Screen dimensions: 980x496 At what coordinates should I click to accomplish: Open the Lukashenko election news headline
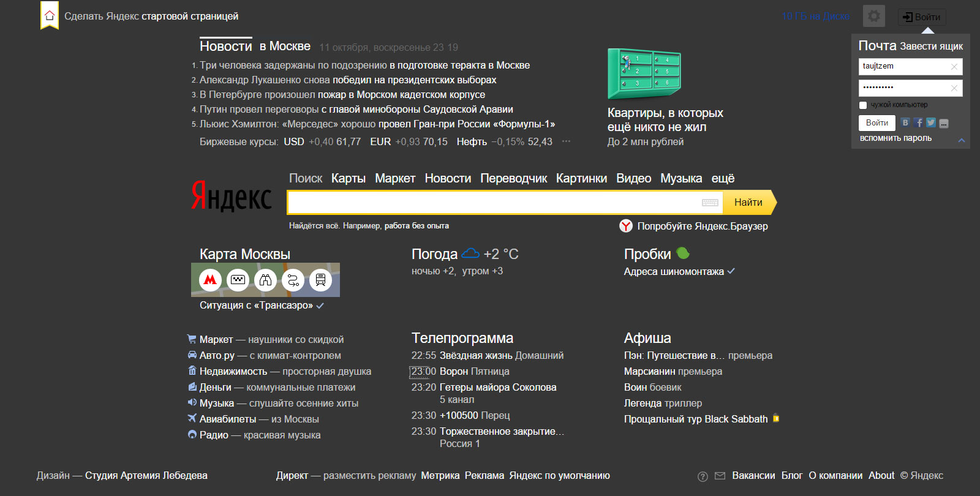point(348,80)
